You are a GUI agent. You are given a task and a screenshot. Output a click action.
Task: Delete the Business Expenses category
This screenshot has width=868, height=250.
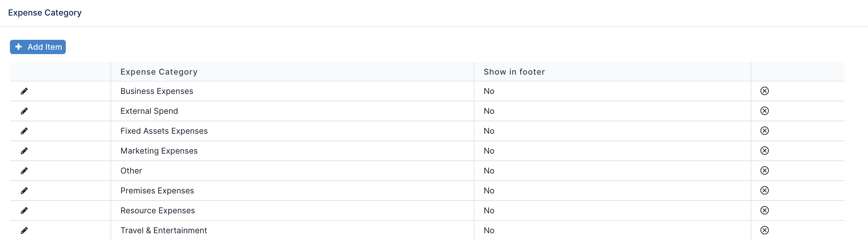(x=765, y=91)
